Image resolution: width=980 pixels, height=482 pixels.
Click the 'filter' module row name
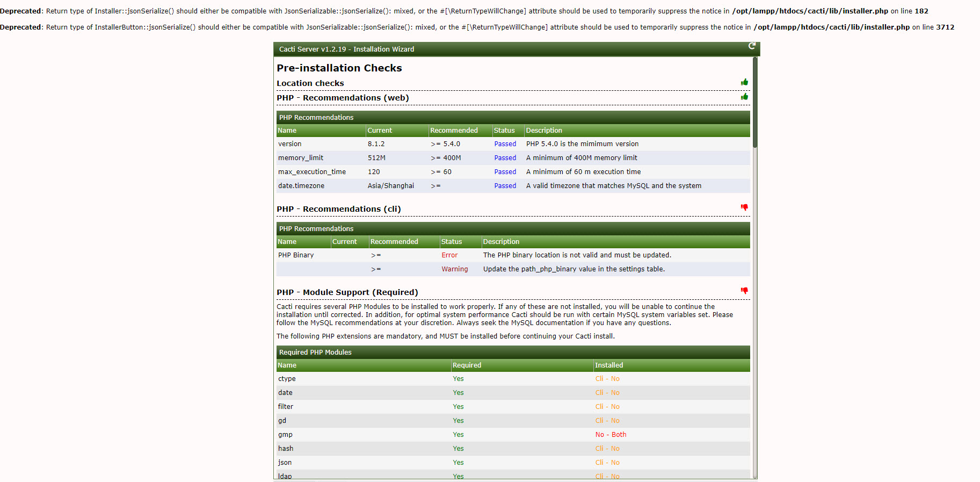[x=286, y=407]
